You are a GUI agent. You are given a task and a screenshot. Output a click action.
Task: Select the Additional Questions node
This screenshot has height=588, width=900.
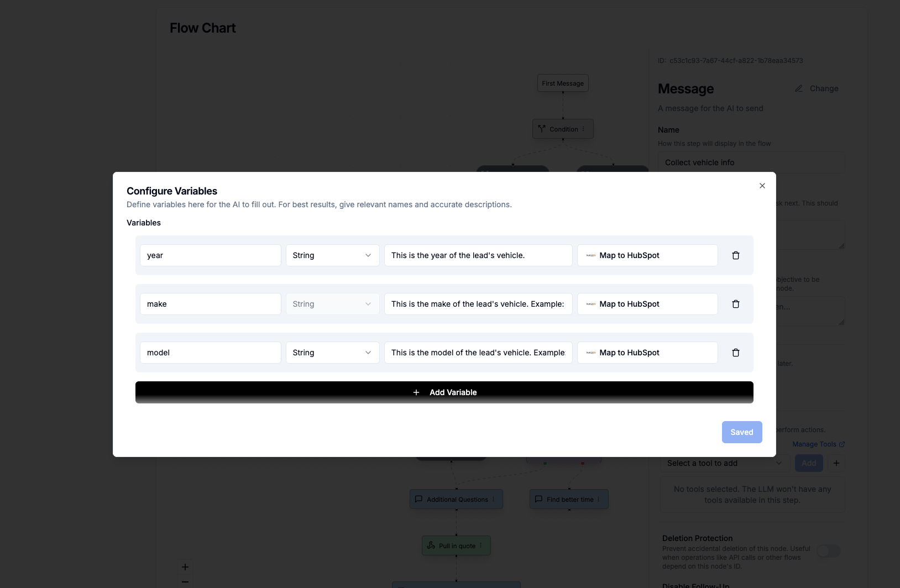[x=456, y=500]
